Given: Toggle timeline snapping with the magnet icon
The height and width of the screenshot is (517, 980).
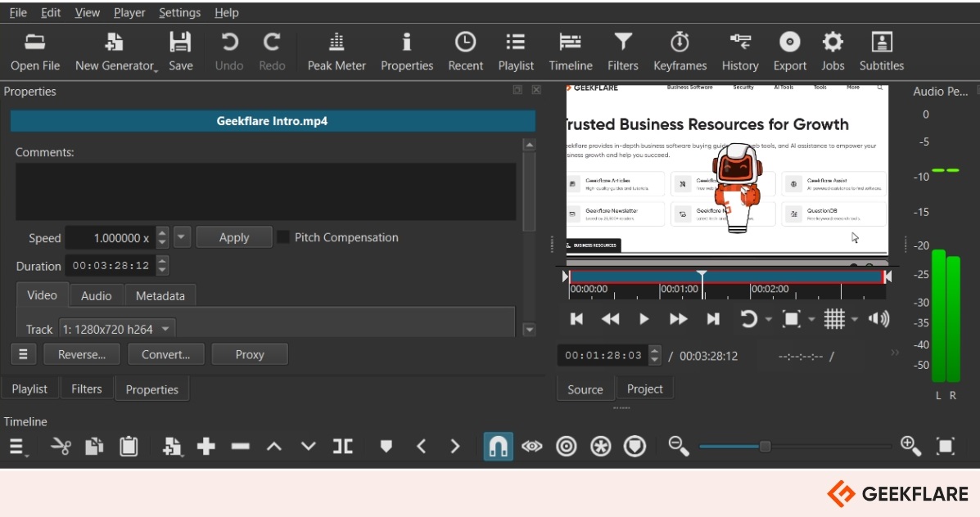Looking at the screenshot, I should (x=498, y=447).
